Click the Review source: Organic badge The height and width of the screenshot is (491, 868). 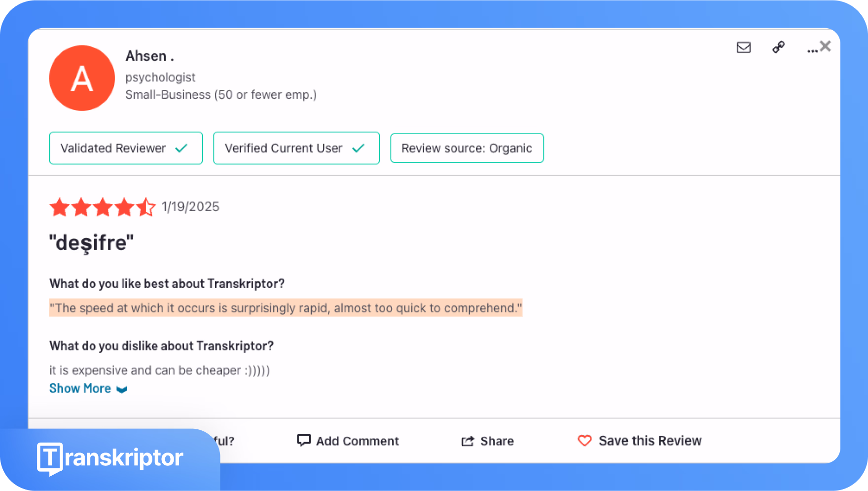[467, 148]
